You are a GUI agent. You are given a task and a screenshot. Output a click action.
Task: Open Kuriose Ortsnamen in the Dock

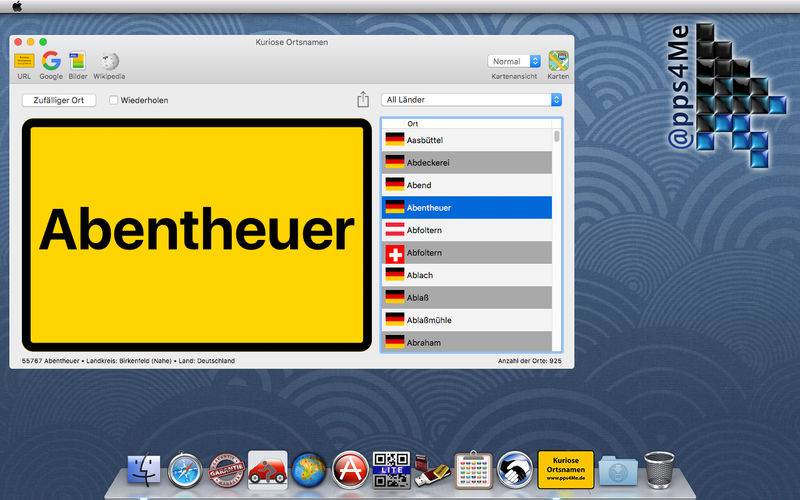(x=566, y=470)
